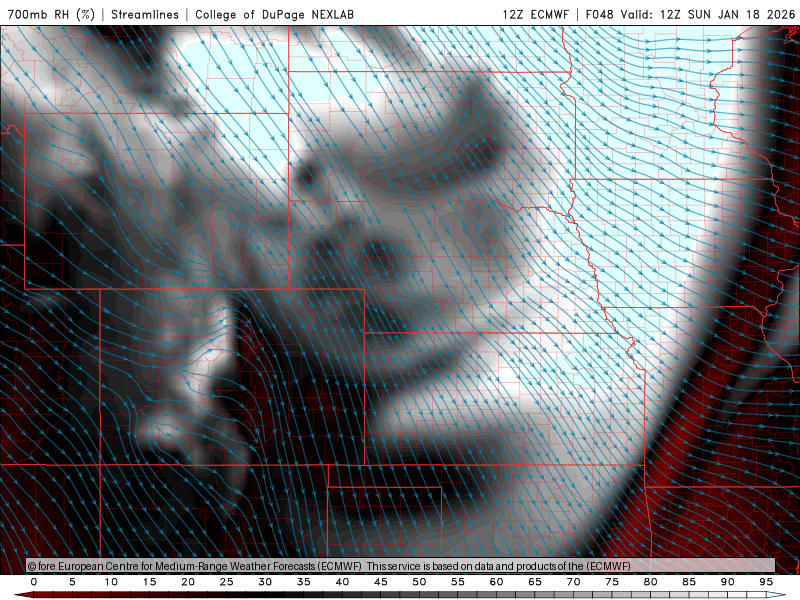Viewport: 800px width, 600px height.
Task: Click the '70' colorbar tick label
Action: click(x=573, y=582)
